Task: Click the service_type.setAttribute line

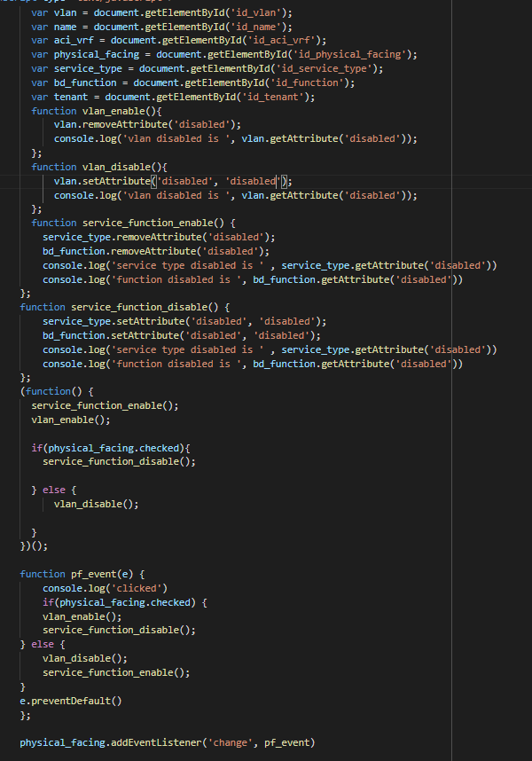Action: click(x=184, y=321)
